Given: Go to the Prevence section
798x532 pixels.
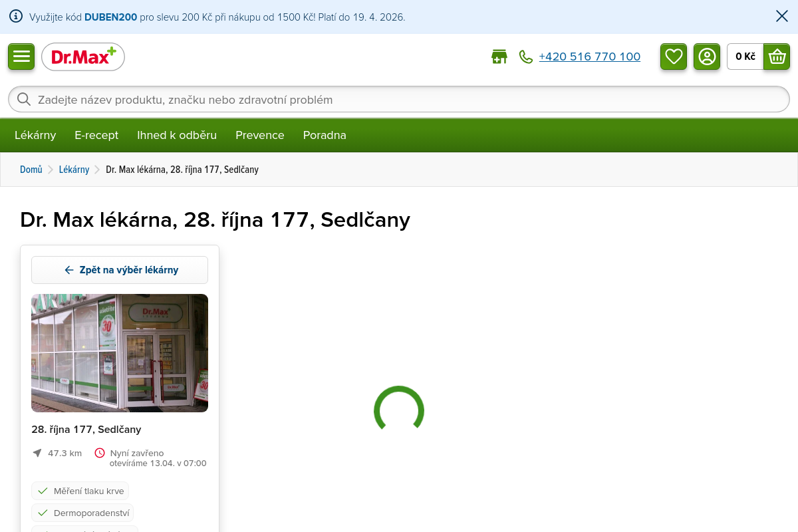Looking at the screenshot, I should point(259,135).
